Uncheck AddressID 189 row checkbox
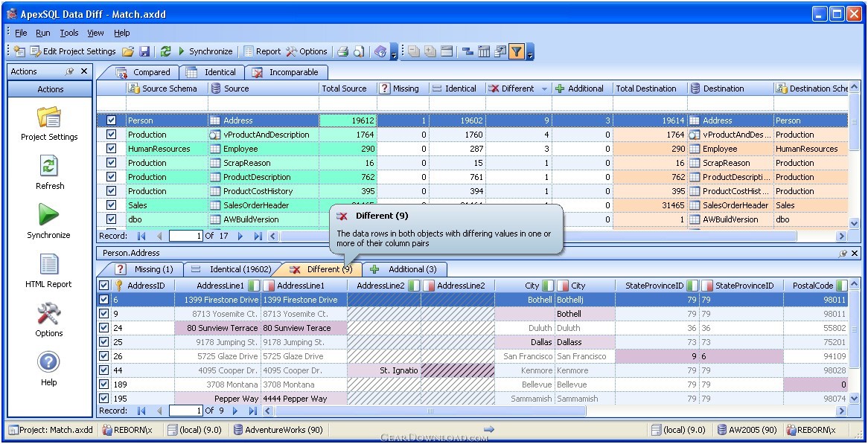 click(x=103, y=385)
